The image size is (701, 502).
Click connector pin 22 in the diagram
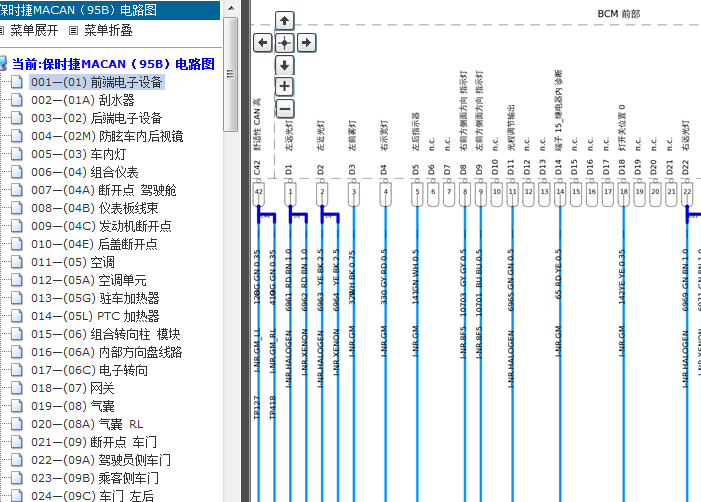click(x=687, y=193)
